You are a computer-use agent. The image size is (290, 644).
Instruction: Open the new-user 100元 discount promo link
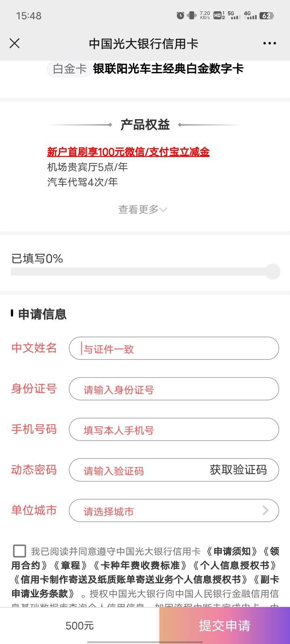coord(128,152)
